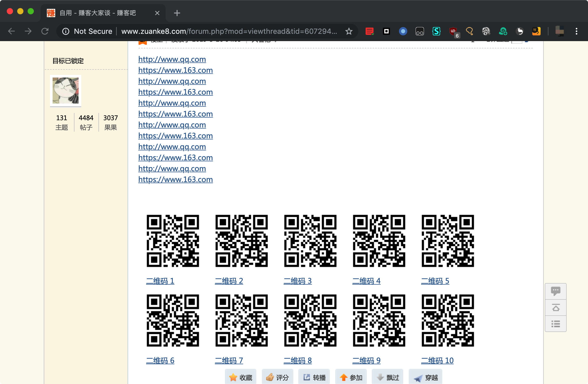588x384 pixels.
Task: Open the 二维码 2 link
Action: pyautogui.click(x=229, y=281)
